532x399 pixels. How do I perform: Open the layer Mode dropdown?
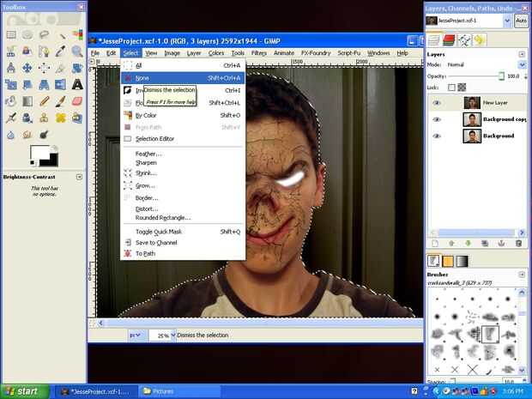[522, 64]
